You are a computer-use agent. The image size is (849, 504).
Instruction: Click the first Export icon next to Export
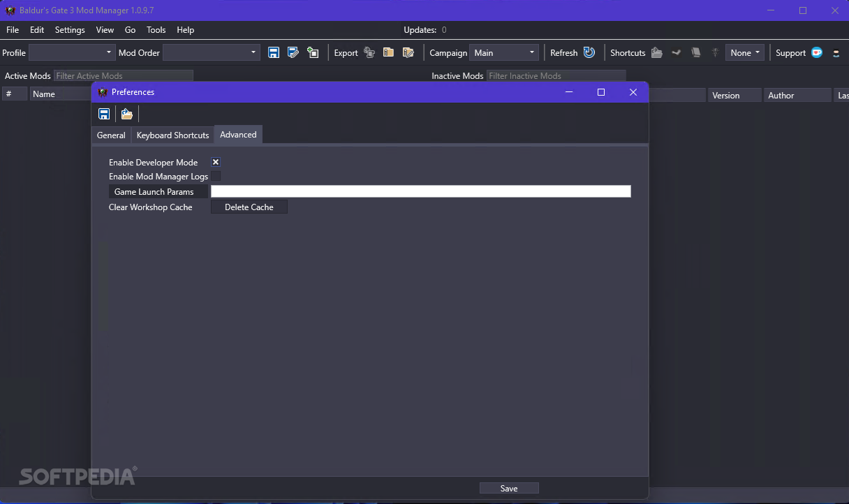pos(369,52)
